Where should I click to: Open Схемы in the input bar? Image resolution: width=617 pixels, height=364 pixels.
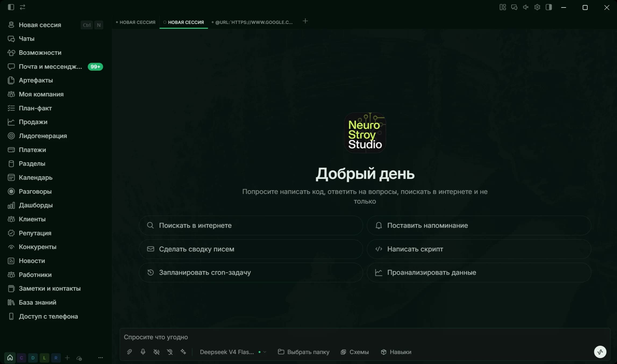click(355, 352)
